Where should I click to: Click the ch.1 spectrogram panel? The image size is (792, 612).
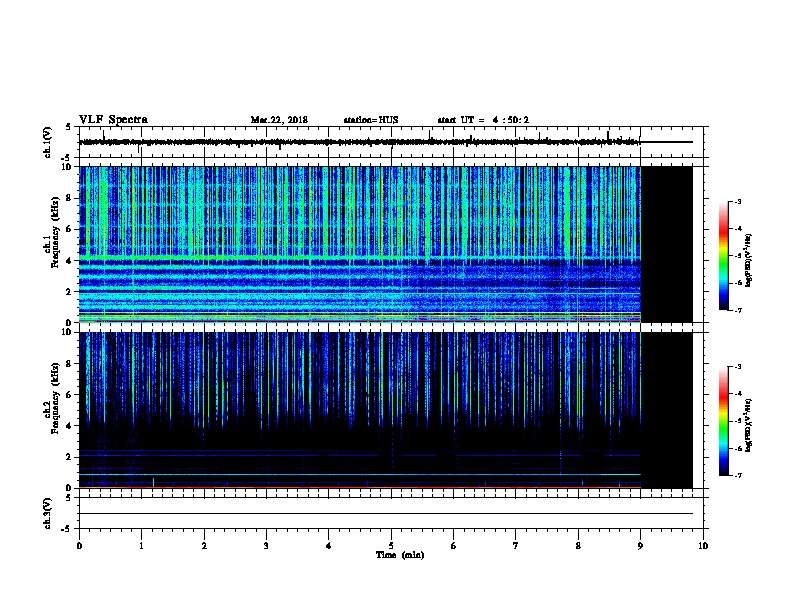point(386,244)
